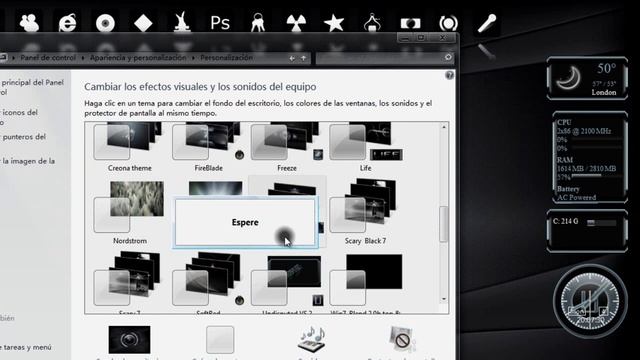Click the theme list scroll down arrow
The width and height of the screenshot is (640, 360).
pos(444,299)
